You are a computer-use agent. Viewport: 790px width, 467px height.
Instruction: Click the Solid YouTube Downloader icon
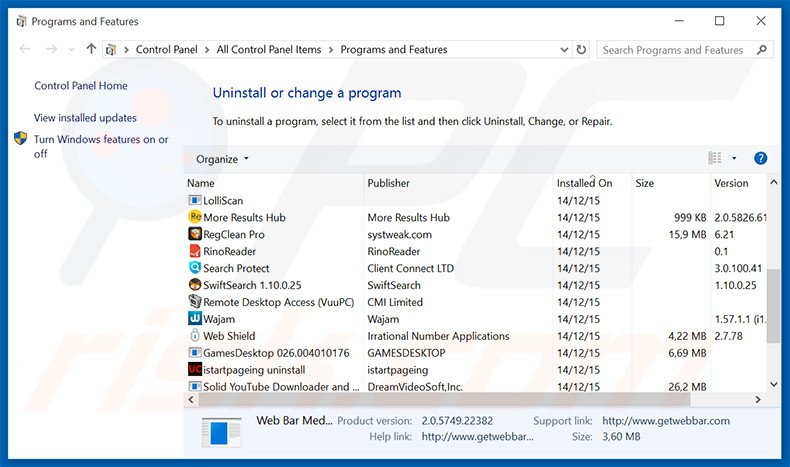pyautogui.click(x=194, y=386)
